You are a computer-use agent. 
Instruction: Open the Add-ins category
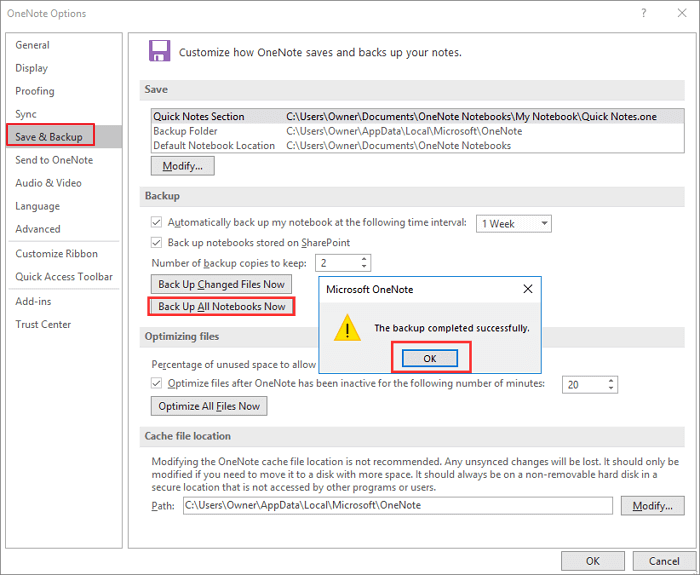(64, 301)
